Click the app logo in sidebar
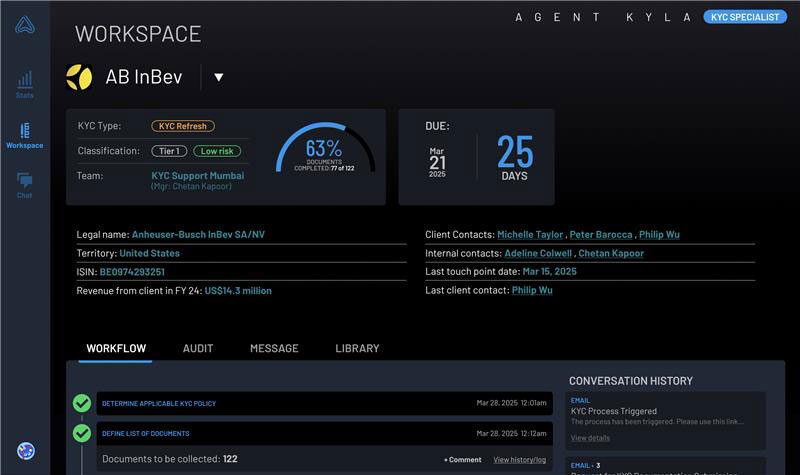The height and width of the screenshot is (475, 800). (x=25, y=25)
